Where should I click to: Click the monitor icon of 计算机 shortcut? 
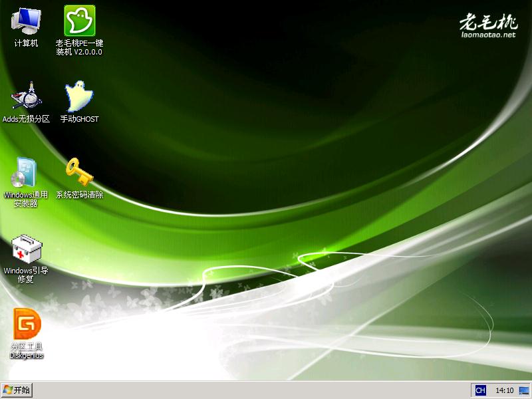click(x=25, y=19)
